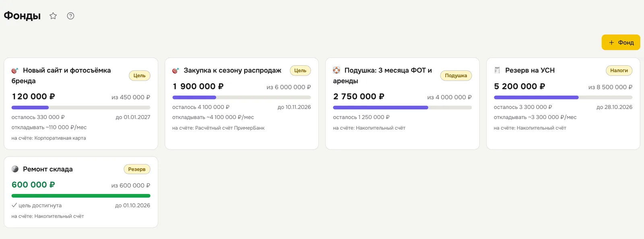Click the lifebuoy icon on Подушка card
The width and height of the screenshot is (644, 239).
tap(336, 70)
